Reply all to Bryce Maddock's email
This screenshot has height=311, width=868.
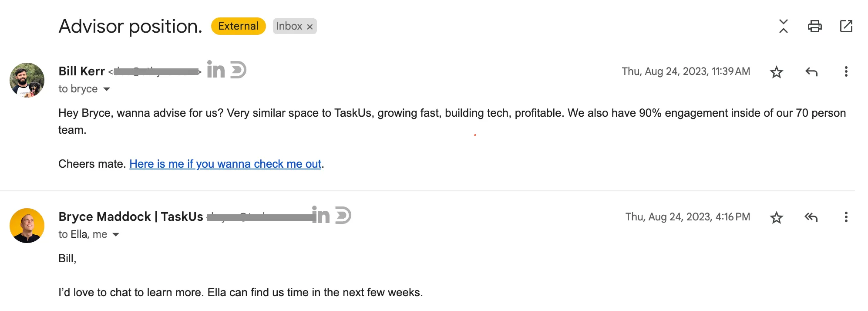(x=811, y=217)
